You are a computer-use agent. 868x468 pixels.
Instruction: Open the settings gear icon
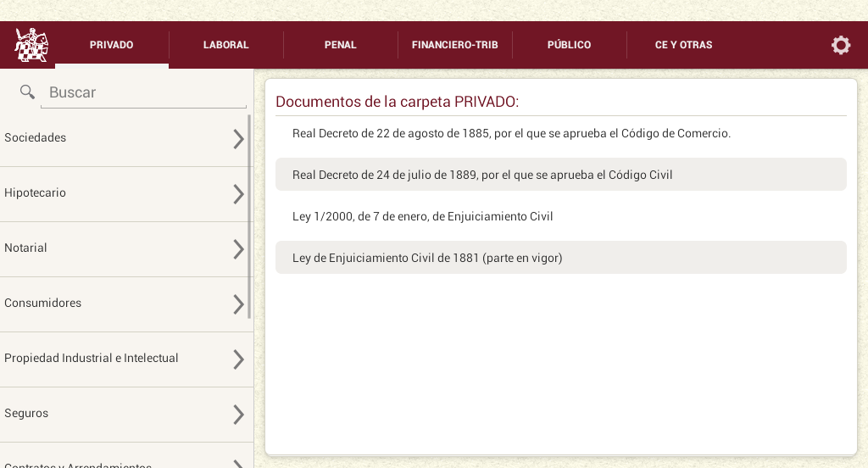pyautogui.click(x=840, y=45)
